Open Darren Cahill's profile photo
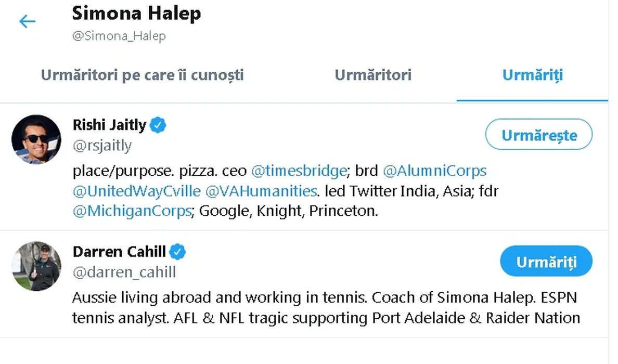 (36, 266)
